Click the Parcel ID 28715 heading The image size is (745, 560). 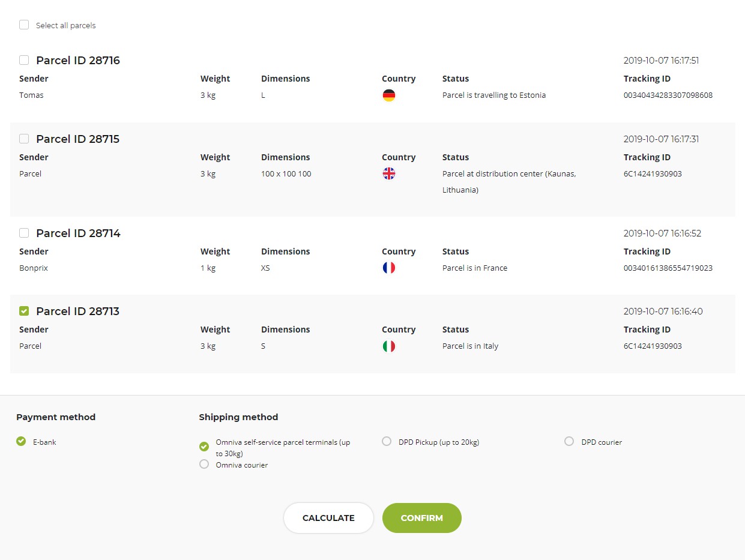tap(77, 139)
